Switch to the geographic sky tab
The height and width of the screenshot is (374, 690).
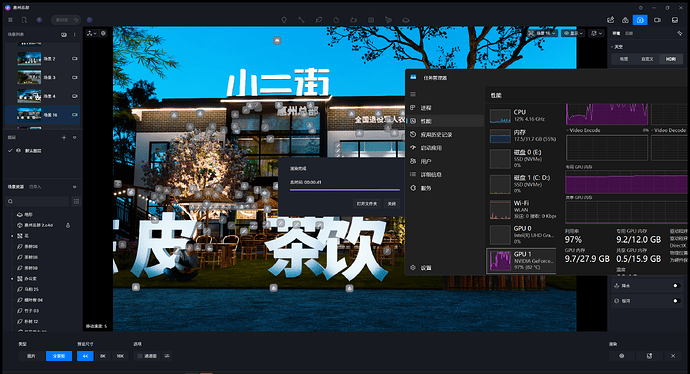(x=624, y=59)
